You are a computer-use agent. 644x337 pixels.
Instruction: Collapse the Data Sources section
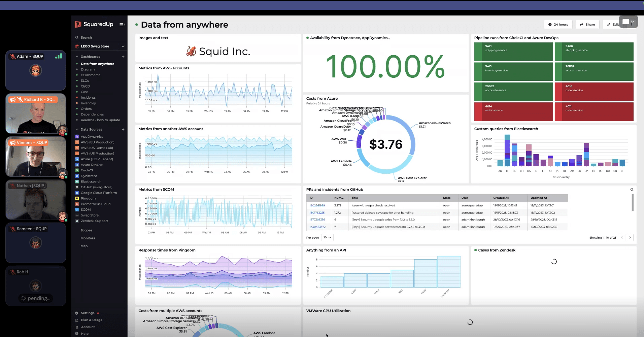coord(77,129)
